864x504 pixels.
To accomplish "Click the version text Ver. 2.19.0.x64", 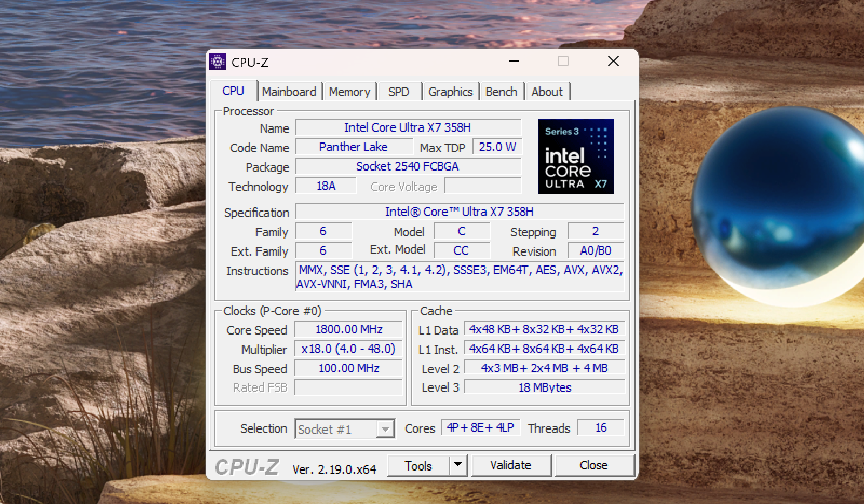I will pyautogui.click(x=334, y=469).
